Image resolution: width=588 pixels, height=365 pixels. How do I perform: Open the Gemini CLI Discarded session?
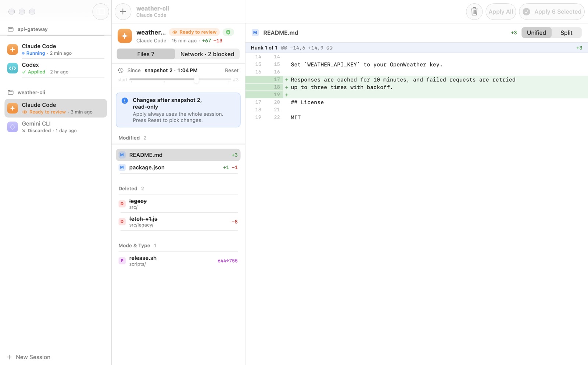pos(56,127)
